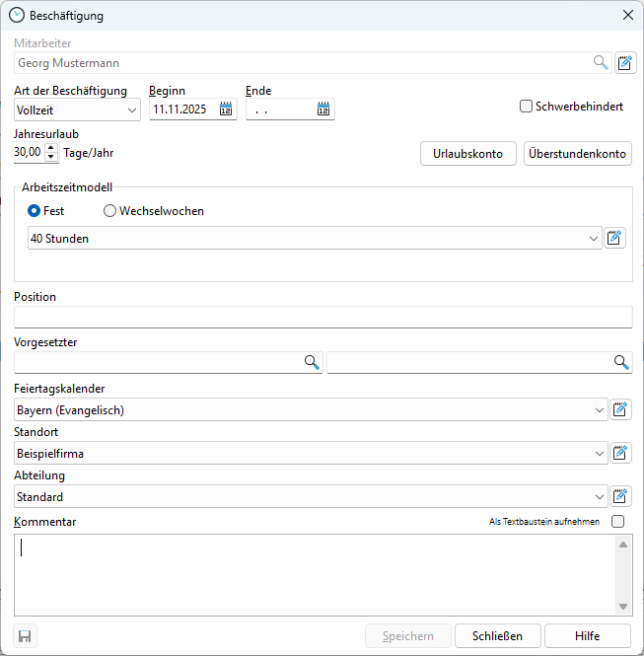Click into the Position text field
The image size is (644, 656).
[322, 317]
